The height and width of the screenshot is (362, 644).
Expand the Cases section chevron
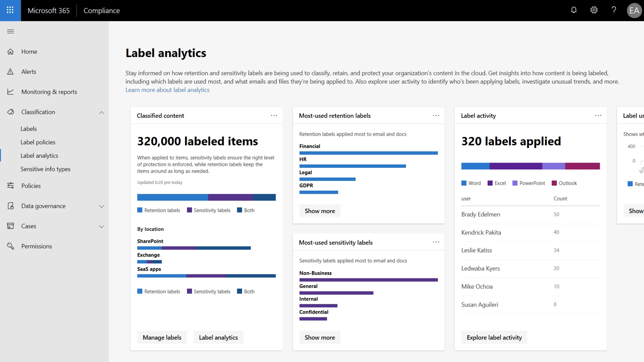[x=101, y=227]
